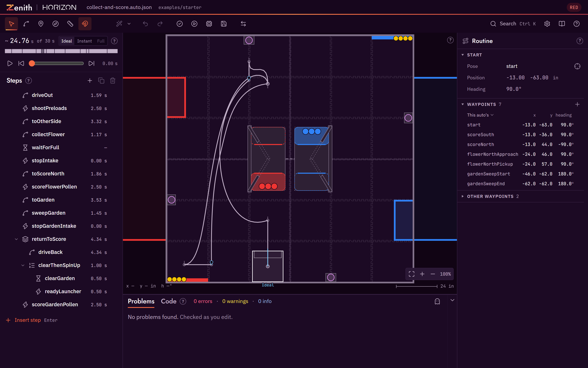
Task: Click the redo arrow
Action: pos(160,24)
